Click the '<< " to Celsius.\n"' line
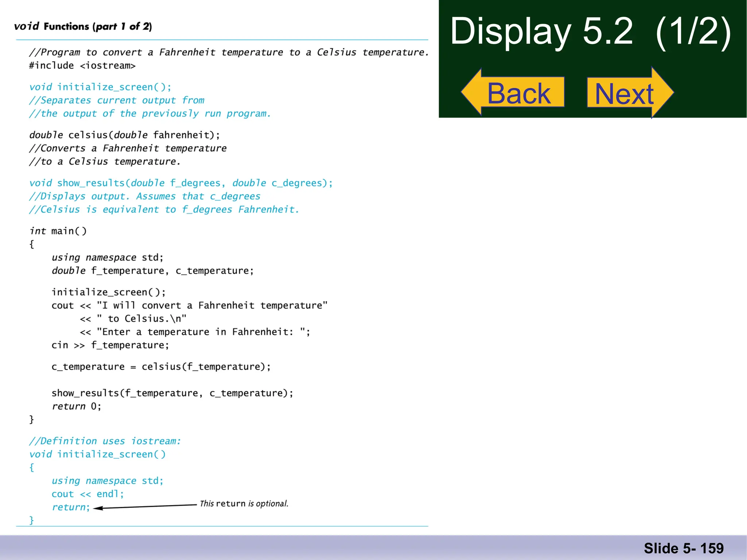The width and height of the screenshot is (747, 560). tap(133, 319)
